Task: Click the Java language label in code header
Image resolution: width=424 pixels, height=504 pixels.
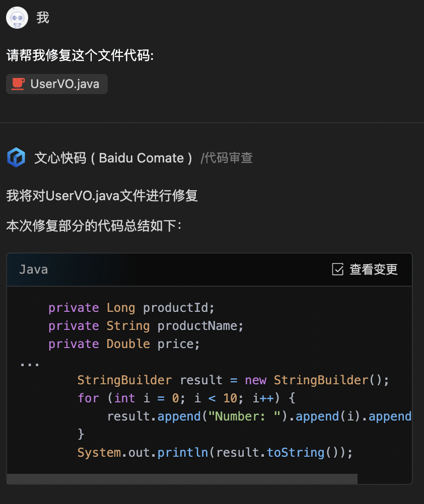Action: (x=33, y=270)
